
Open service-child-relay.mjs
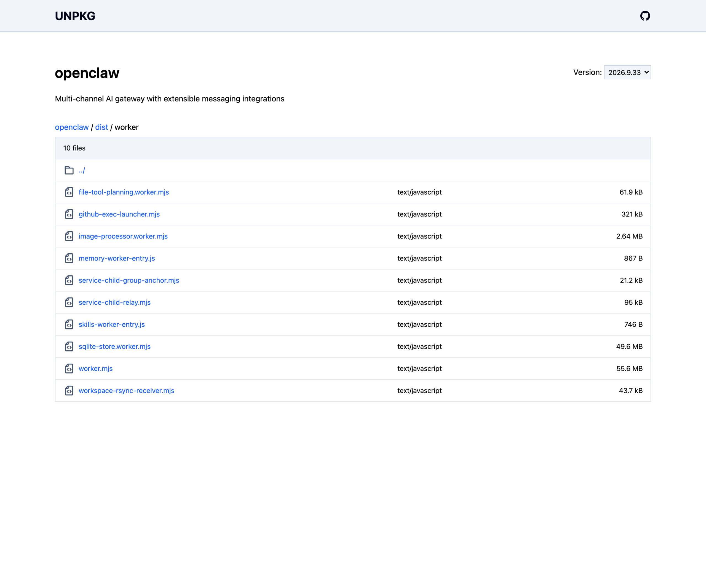115,302
